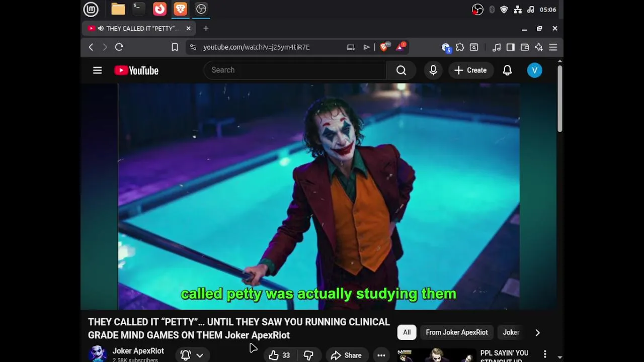Dislike this video
Image resolution: width=644 pixels, height=362 pixels.
[308, 355]
